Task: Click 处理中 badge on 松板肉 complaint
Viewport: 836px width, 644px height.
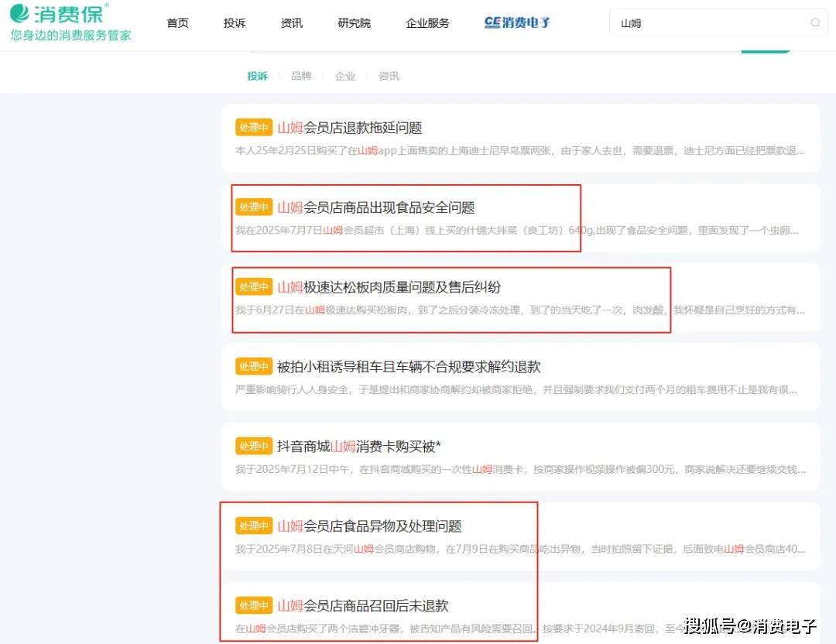Action: 254,287
